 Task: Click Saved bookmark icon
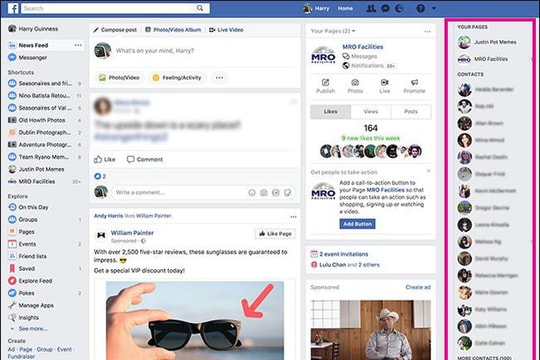12,268
